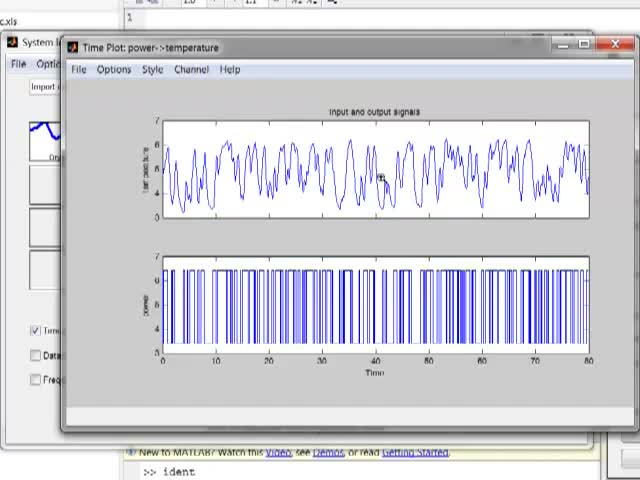The height and width of the screenshot is (480, 640).
Task: Click the Time axis label
Action: pos(375,373)
